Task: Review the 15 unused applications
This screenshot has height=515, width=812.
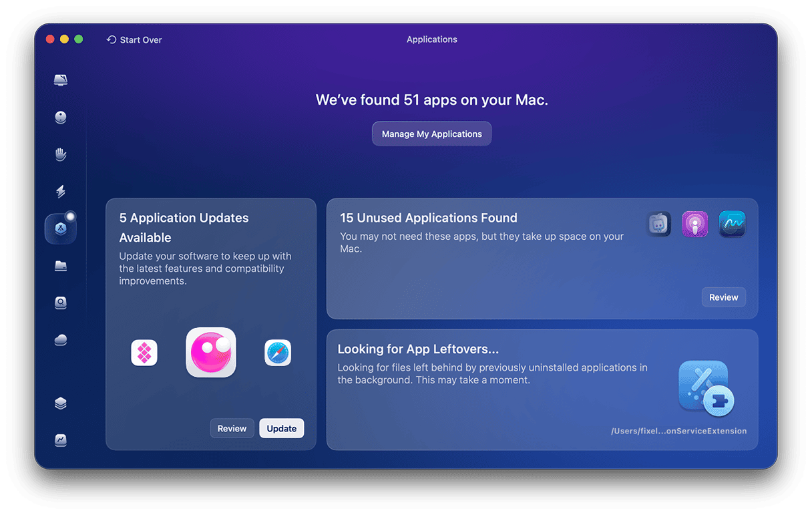Action: [724, 297]
